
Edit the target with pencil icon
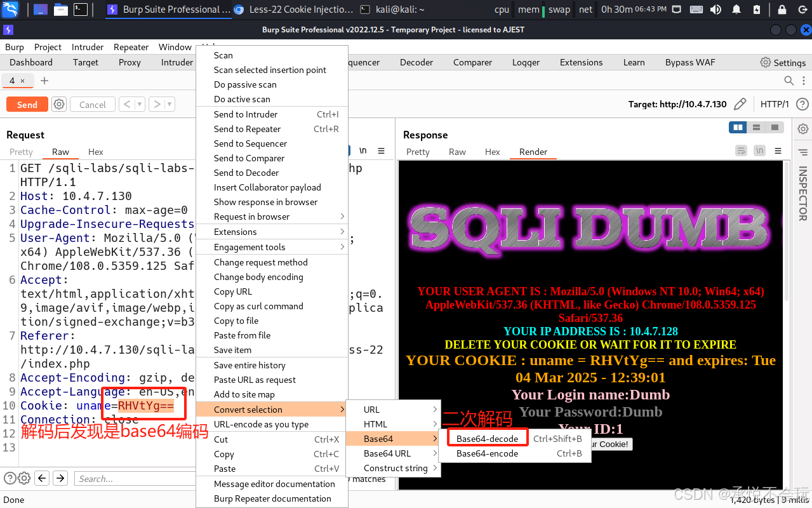[740, 104]
